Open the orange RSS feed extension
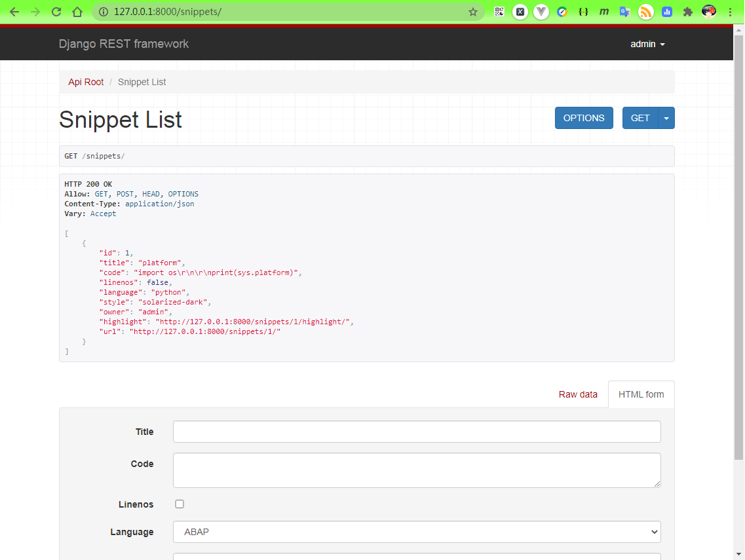745x560 pixels. (x=645, y=12)
